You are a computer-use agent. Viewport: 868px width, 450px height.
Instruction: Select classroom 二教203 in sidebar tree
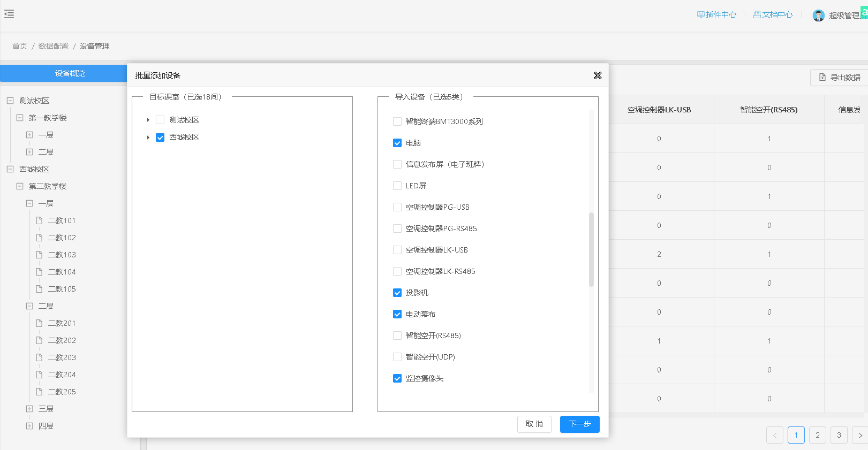[62, 357]
